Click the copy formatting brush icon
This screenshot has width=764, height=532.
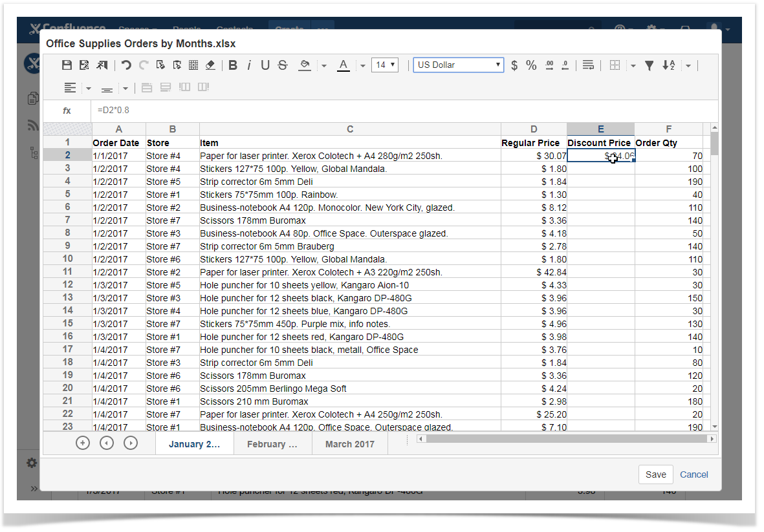[160, 65]
